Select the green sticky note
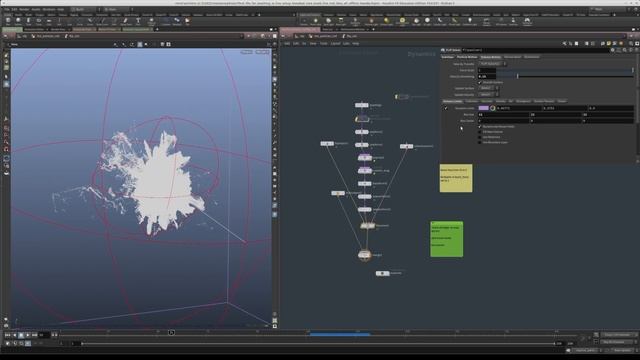 point(447,239)
